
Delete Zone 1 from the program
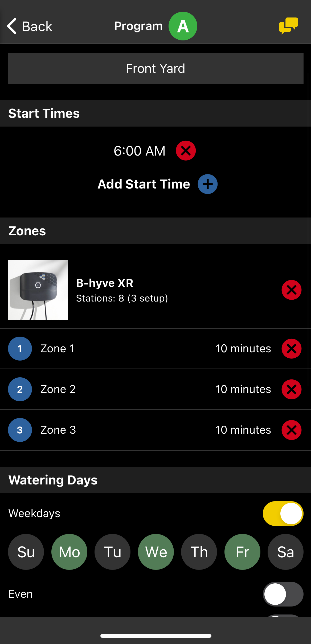(292, 349)
